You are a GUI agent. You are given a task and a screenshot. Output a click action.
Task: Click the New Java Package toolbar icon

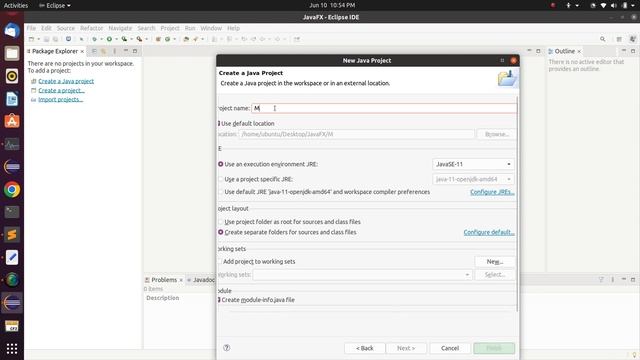[x=158, y=39]
